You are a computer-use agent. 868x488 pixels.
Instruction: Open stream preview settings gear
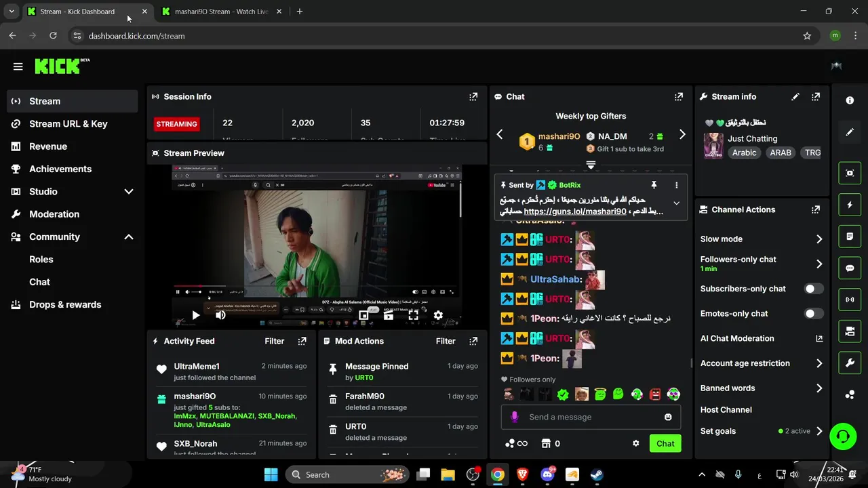438,315
